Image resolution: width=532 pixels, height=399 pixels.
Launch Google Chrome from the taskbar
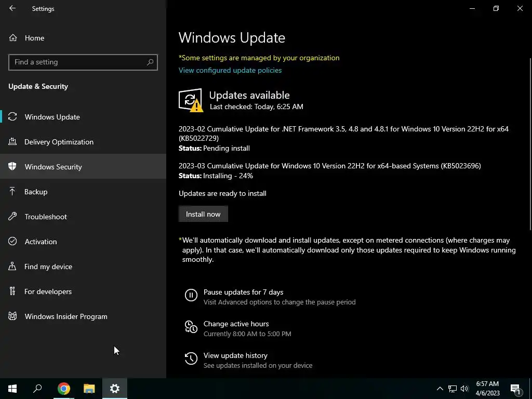(x=63, y=389)
